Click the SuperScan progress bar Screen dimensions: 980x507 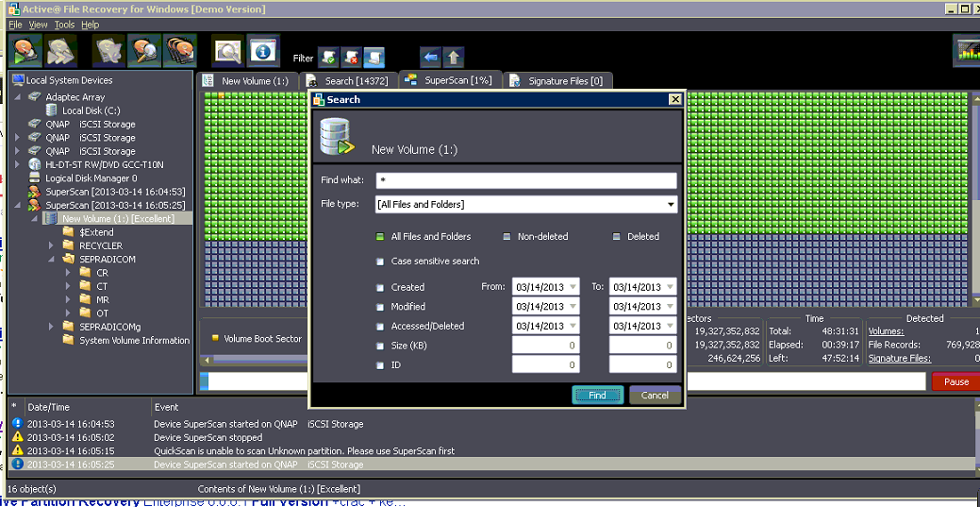[x=562, y=381]
